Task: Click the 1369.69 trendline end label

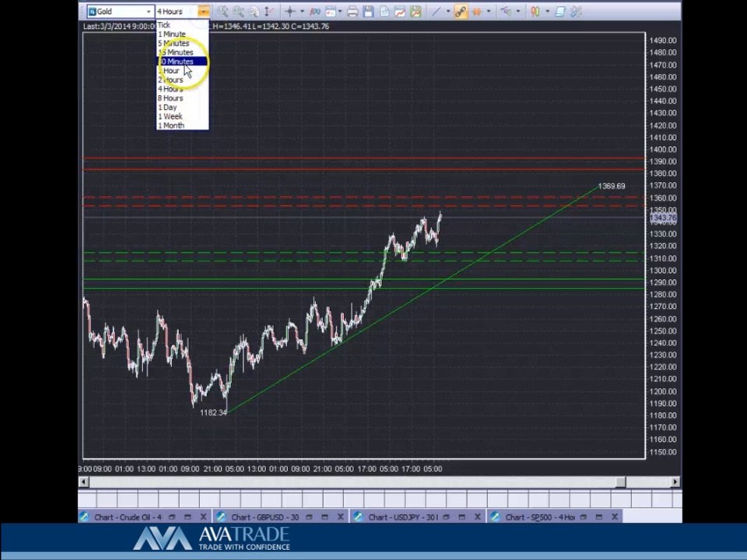Action: [x=612, y=186]
